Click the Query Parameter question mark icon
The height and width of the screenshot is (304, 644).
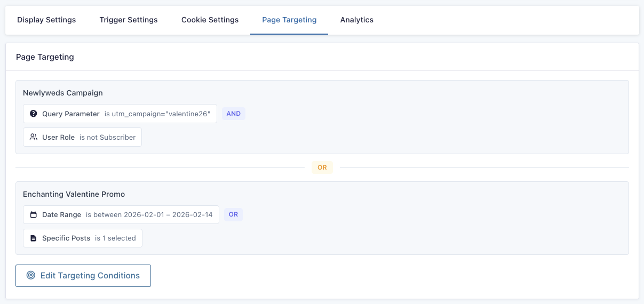(34, 114)
